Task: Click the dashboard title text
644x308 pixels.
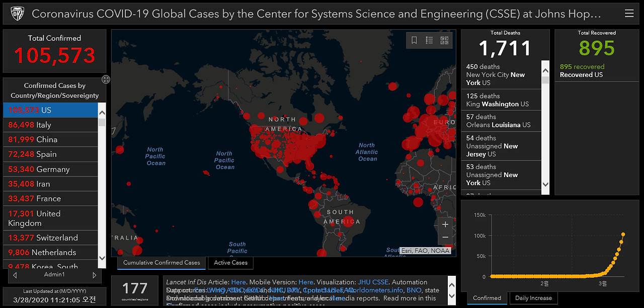Action: tap(316, 14)
